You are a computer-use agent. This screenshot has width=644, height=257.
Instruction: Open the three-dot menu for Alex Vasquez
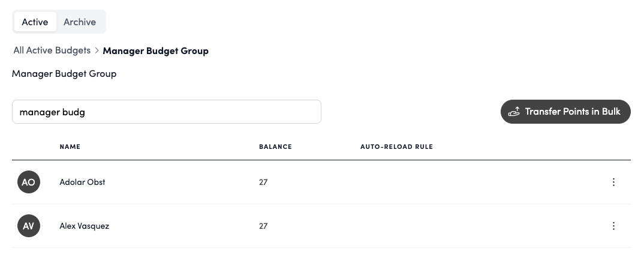[x=613, y=226]
